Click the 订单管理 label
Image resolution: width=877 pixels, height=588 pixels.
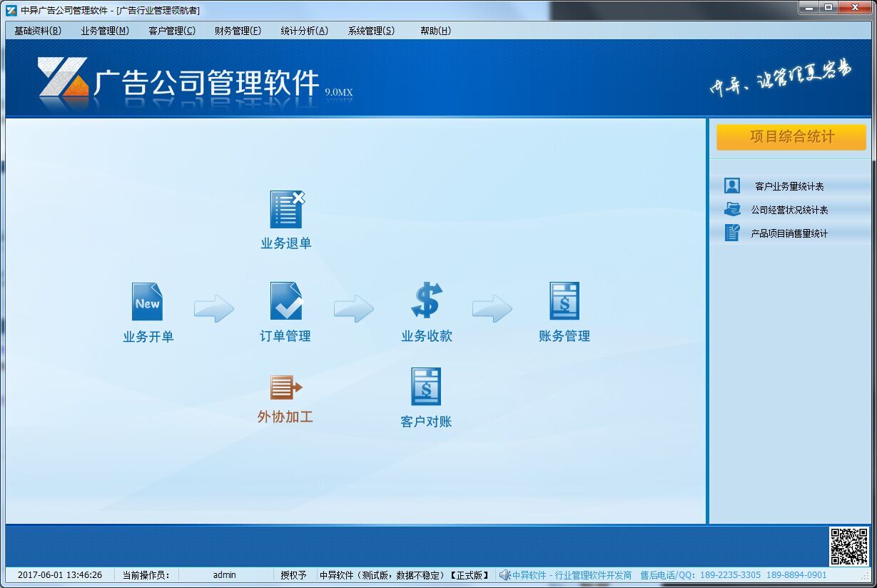coord(285,336)
